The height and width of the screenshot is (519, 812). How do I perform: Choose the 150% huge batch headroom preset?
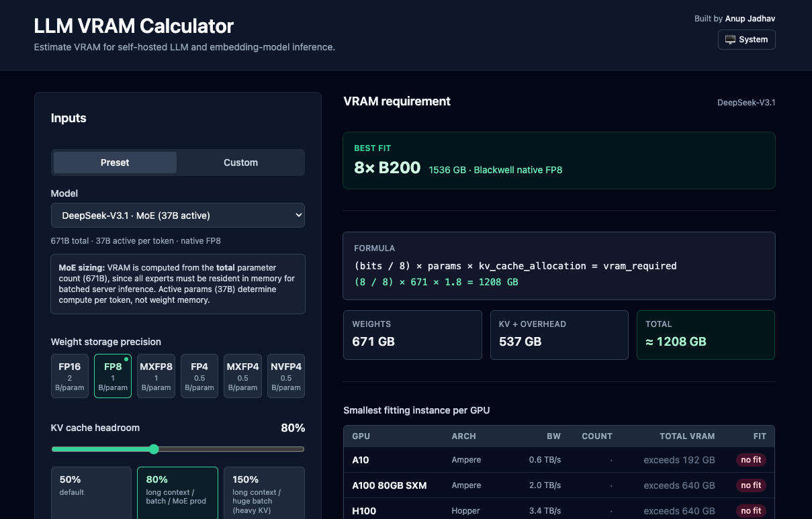tap(264, 493)
